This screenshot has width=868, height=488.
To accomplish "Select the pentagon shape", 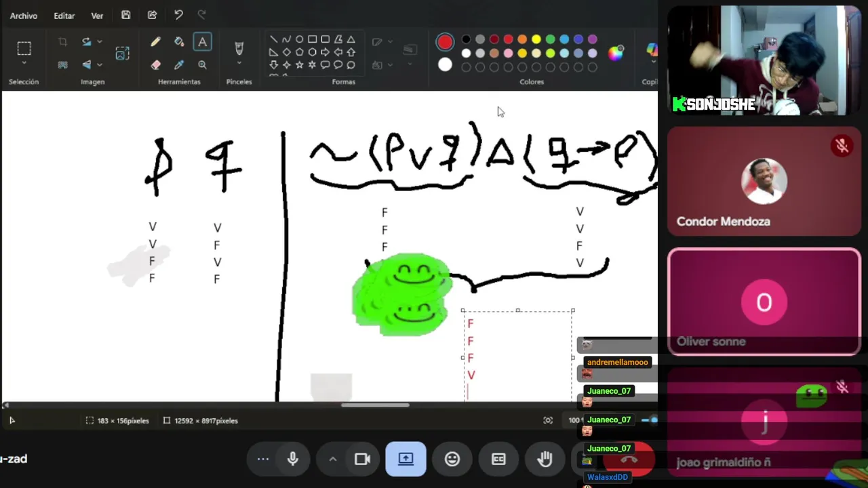I will coord(299,52).
